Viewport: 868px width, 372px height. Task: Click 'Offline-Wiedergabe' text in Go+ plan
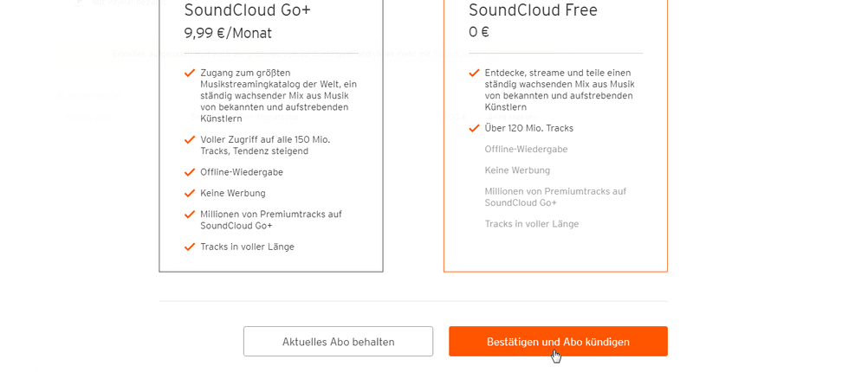[242, 172]
